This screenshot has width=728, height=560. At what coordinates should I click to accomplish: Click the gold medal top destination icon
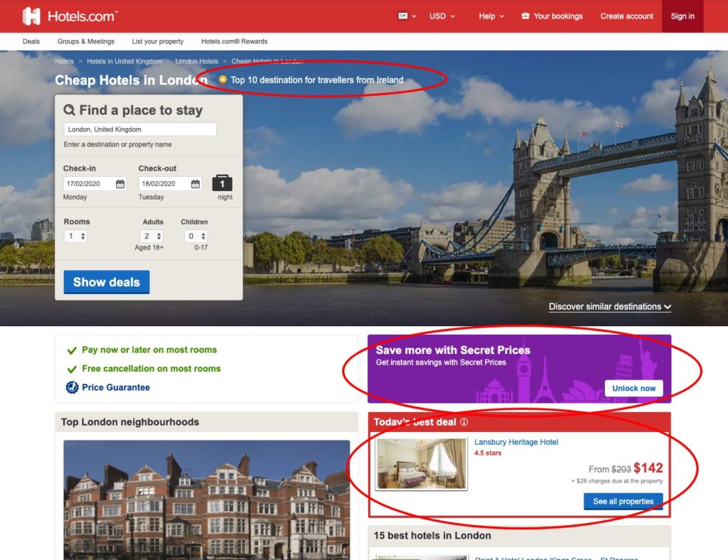pyautogui.click(x=223, y=80)
